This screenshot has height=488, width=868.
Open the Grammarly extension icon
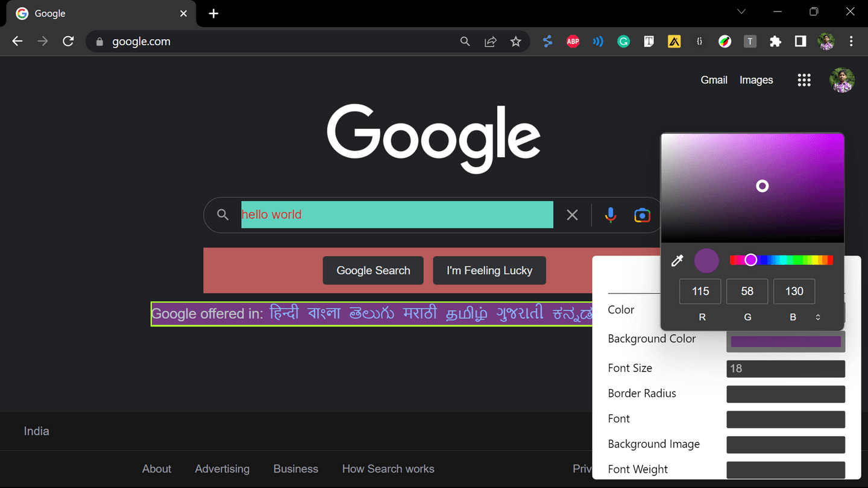pos(624,42)
